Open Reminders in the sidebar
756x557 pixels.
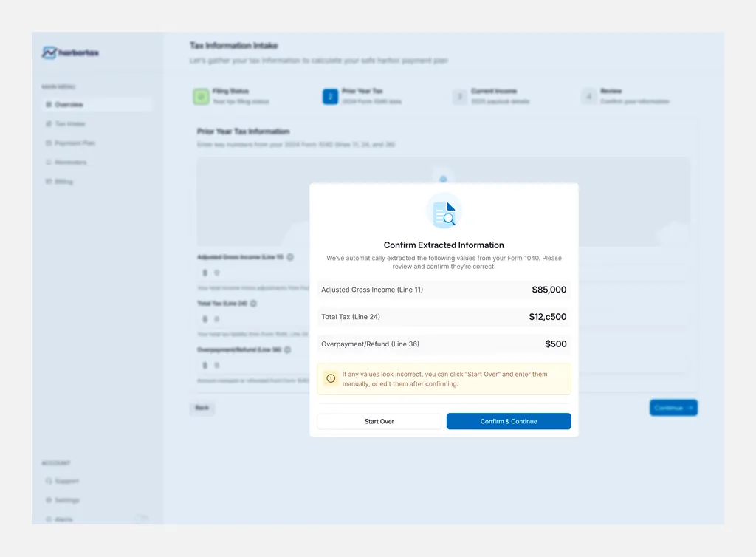(97, 163)
